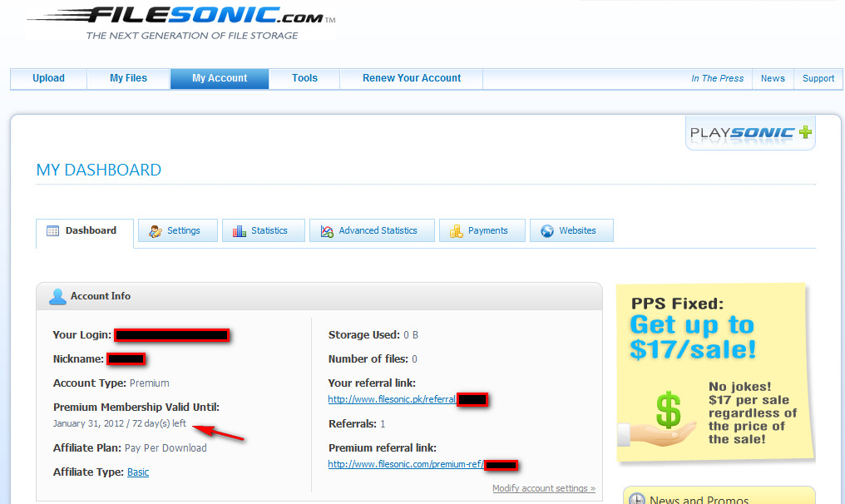Image resolution: width=845 pixels, height=504 pixels.
Task: Click the News and Promos panel header
Action: point(719,496)
